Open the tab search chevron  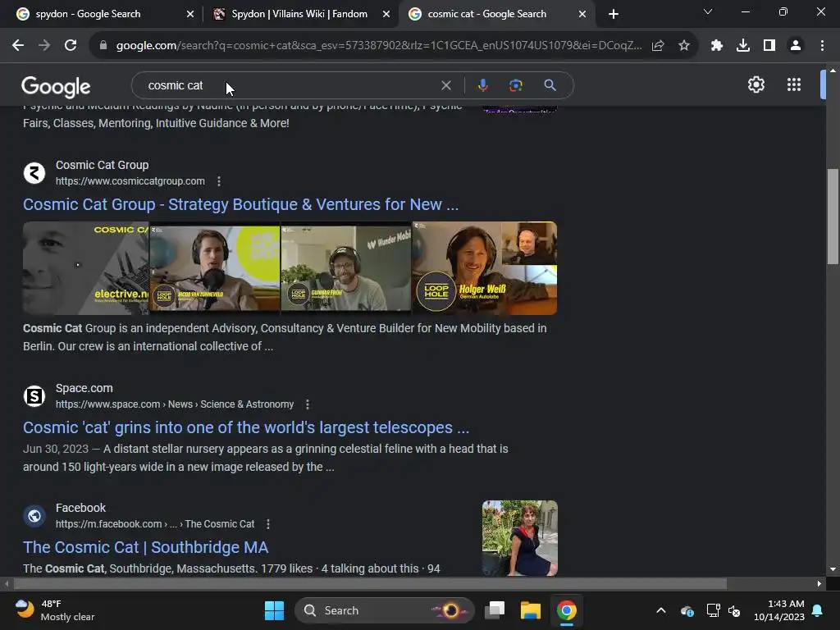point(708,11)
